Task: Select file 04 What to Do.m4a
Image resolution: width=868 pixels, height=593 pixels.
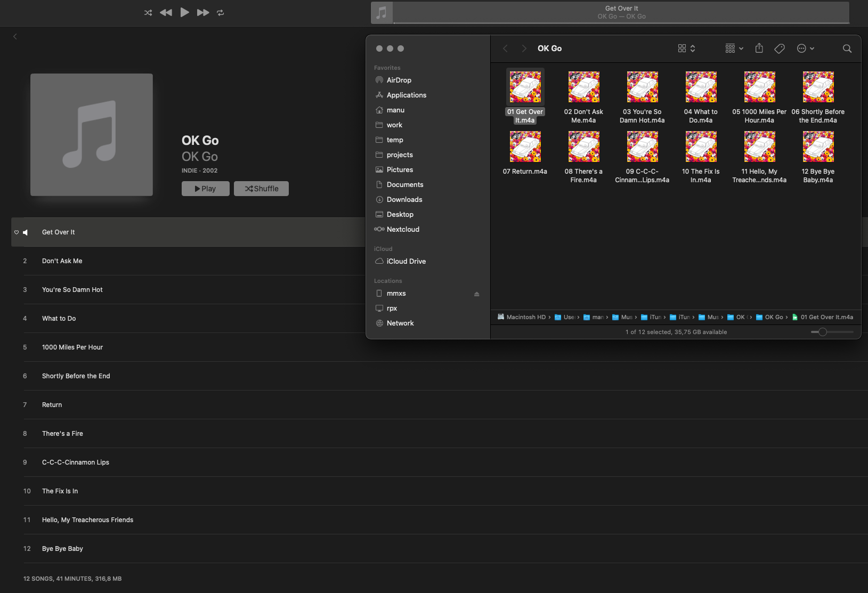Action: (x=701, y=98)
